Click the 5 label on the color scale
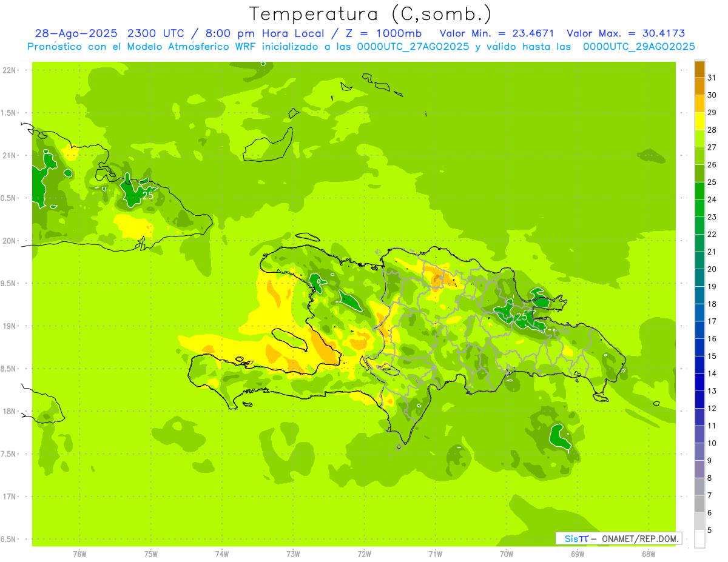The width and height of the screenshot is (728, 562). click(x=710, y=530)
